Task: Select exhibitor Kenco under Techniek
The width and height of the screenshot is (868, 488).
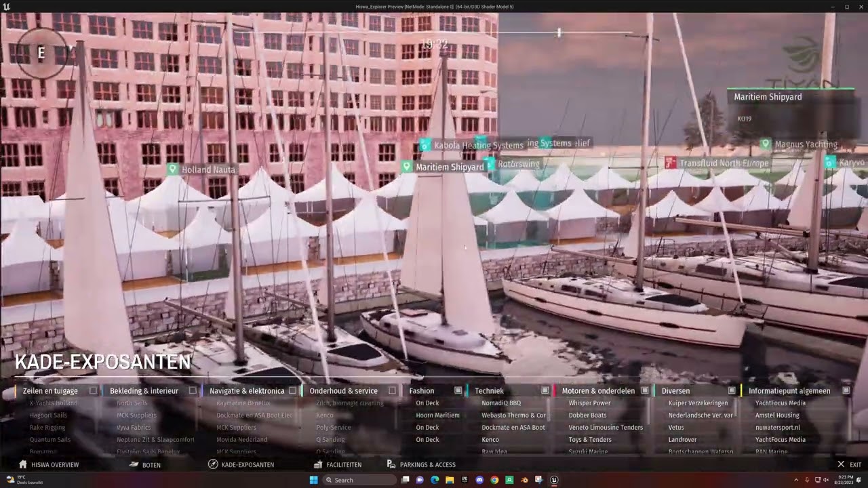Action: 490,439
